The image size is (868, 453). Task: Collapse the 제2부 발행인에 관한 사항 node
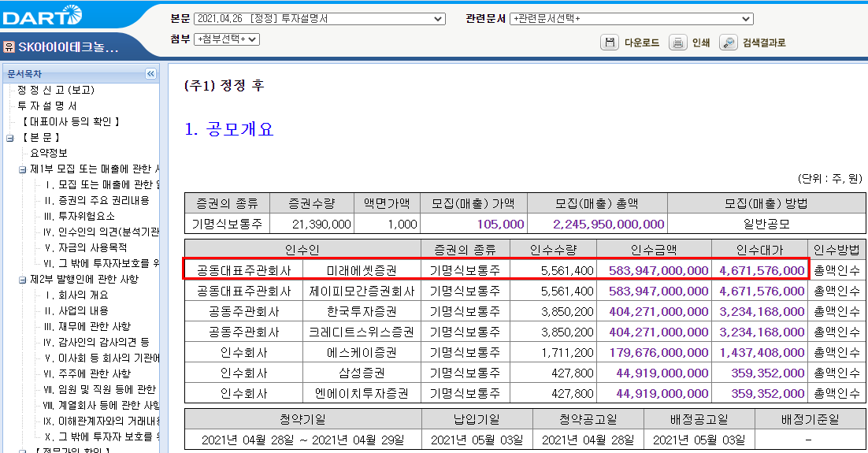click(22, 280)
